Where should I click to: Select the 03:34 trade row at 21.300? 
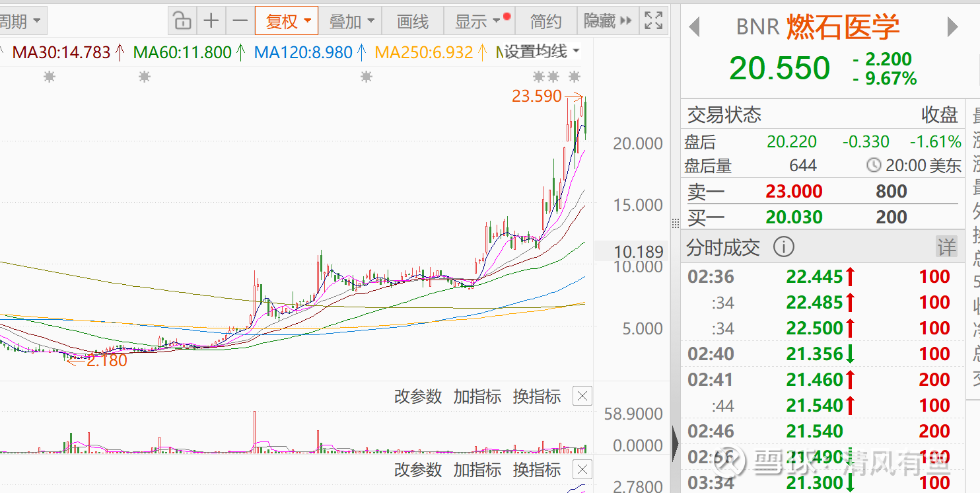pos(822,483)
